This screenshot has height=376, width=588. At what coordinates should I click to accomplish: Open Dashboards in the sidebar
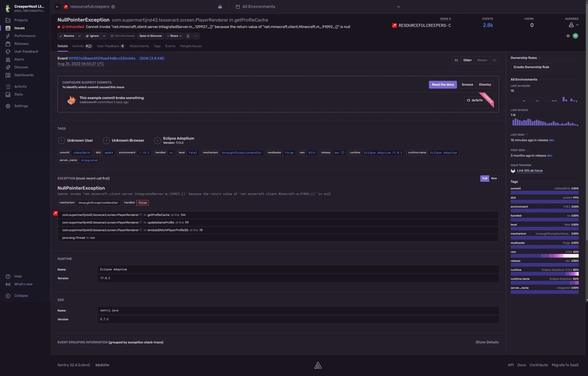24,75
